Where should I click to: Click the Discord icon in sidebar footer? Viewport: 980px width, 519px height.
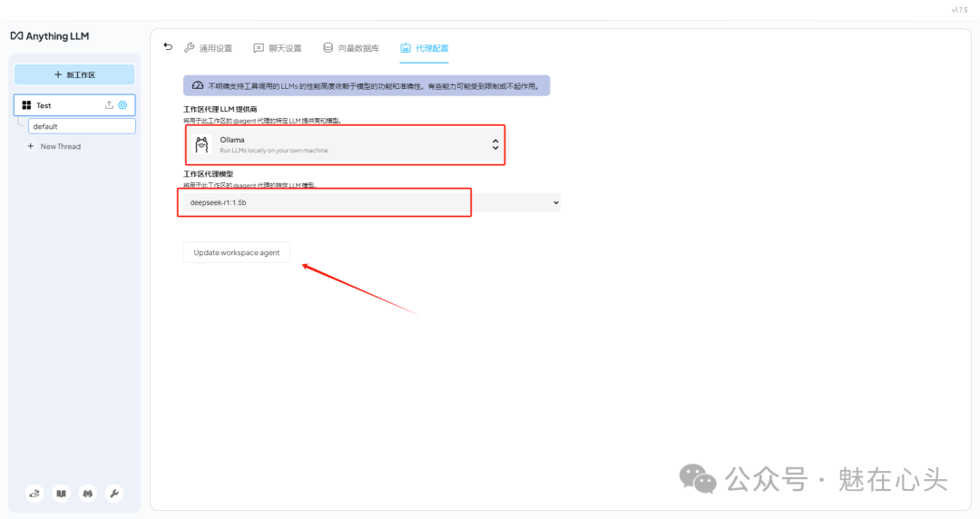pos(87,494)
